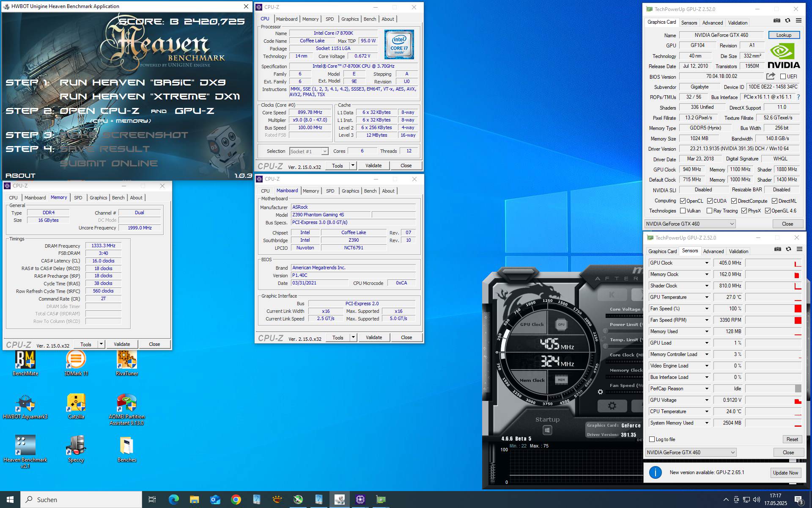812x508 pixels.
Task: Toggle the UEFI checkbox in GPU-Z
Action: pyautogui.click(x=783, y=77)
